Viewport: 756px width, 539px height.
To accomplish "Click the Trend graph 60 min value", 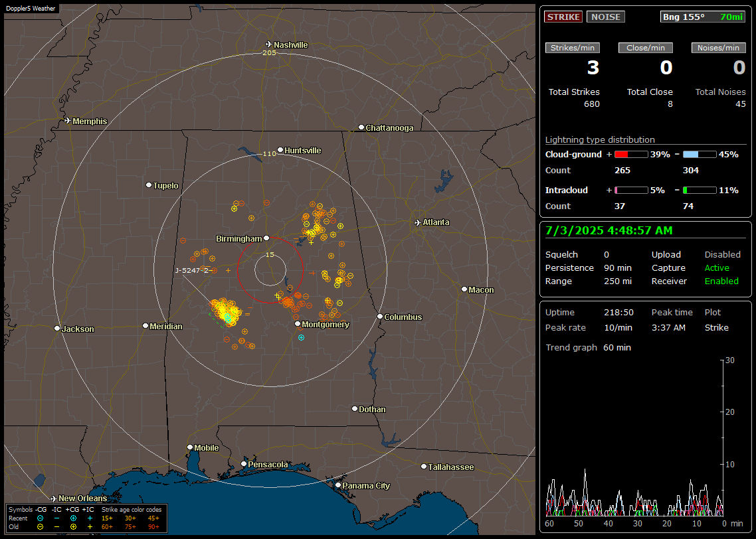I will click(616, 348).
